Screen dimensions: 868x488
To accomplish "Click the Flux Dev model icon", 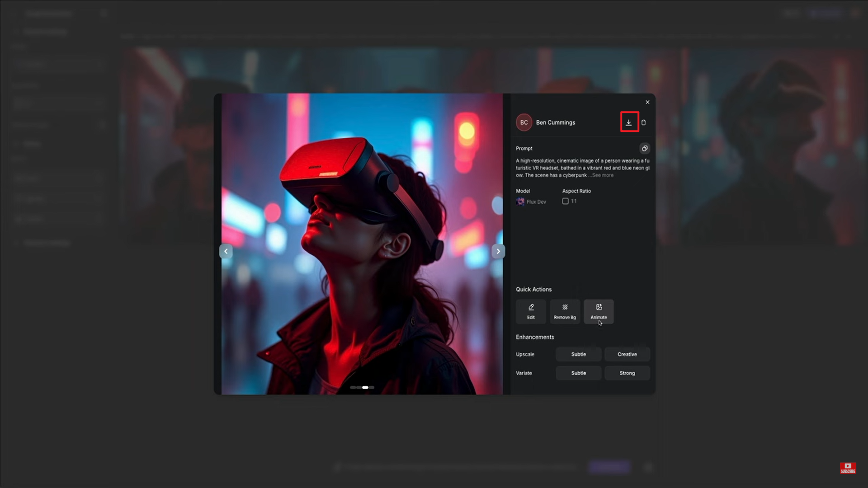I will 520,202.
